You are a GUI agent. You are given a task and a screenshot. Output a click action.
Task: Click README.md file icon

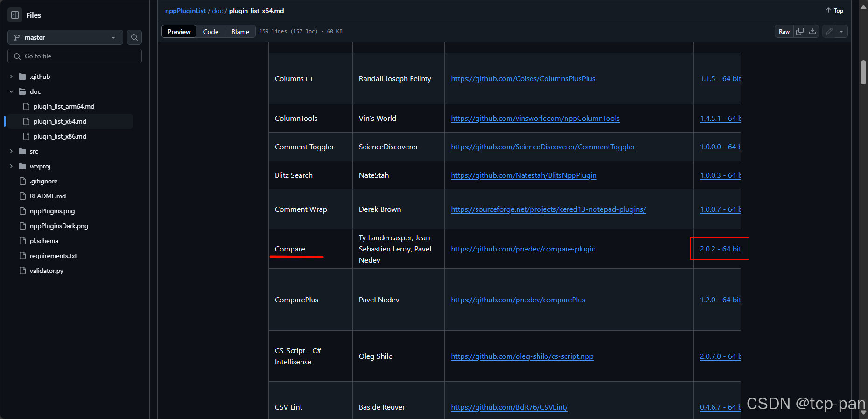[x=22, y=196]
